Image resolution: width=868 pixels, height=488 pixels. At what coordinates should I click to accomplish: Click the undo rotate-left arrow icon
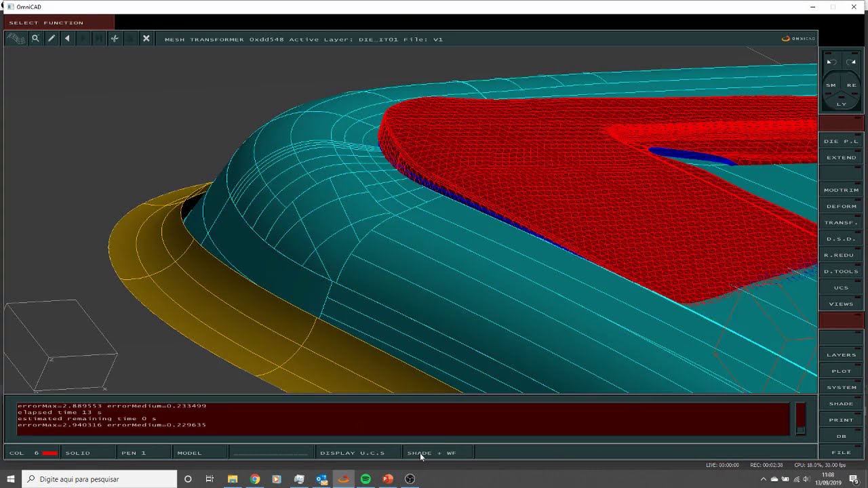pyautogui.click(x=831, y=62)
